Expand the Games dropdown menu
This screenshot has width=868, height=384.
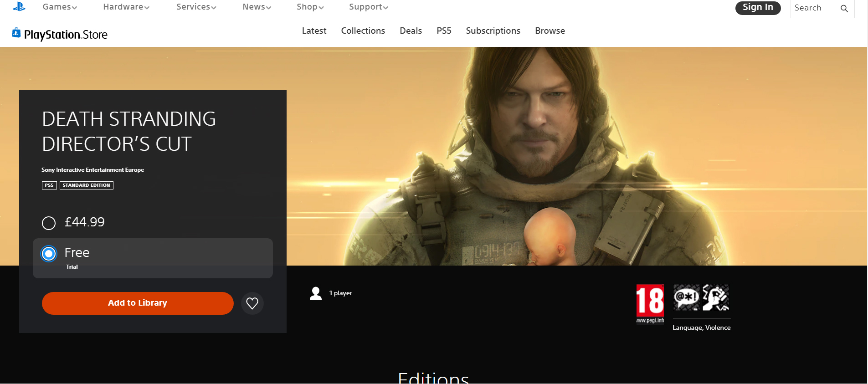coord(60,7)
